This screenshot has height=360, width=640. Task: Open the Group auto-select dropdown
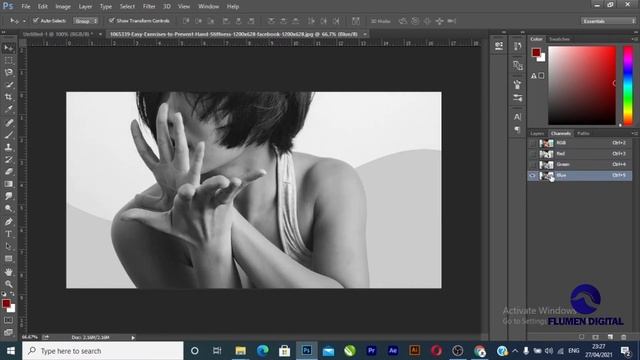(x=86, y=21)
